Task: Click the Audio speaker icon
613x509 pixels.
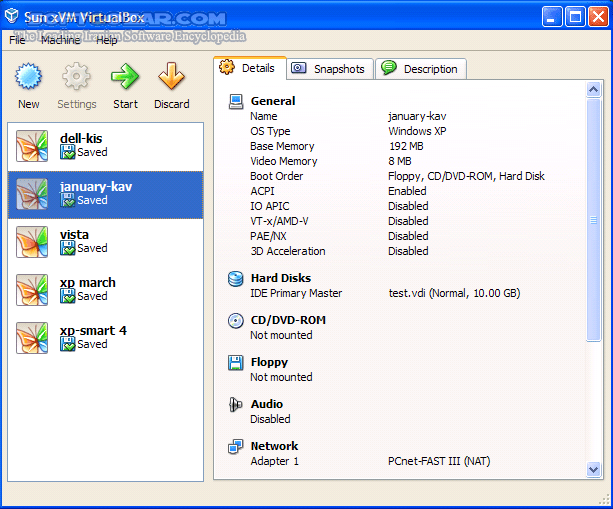Action: point(236,405)
